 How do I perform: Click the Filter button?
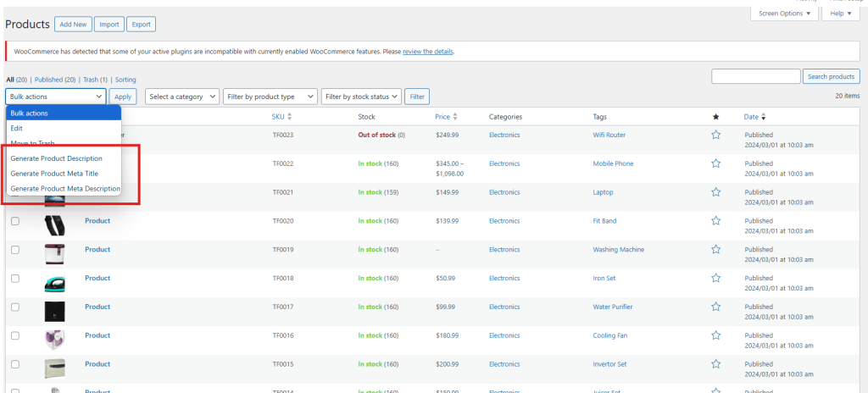coord(417,97)
